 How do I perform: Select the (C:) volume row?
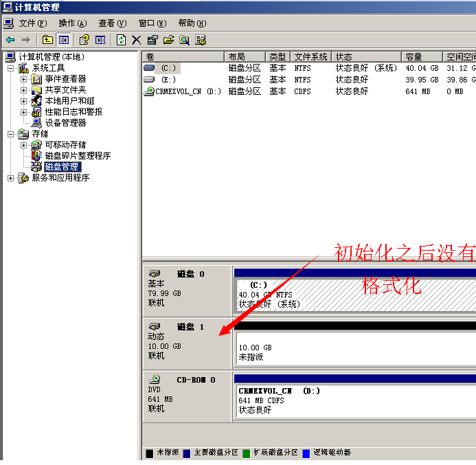pyautogui.click(x=309, y=68)
